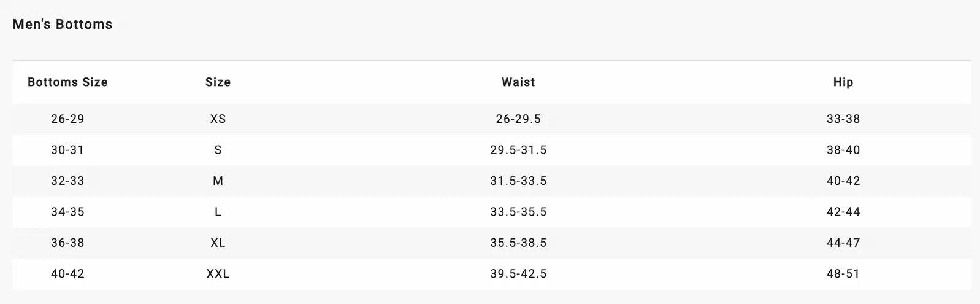Select the Hip column header
Screen dimensions: 980x304
[x=843, y=82]
